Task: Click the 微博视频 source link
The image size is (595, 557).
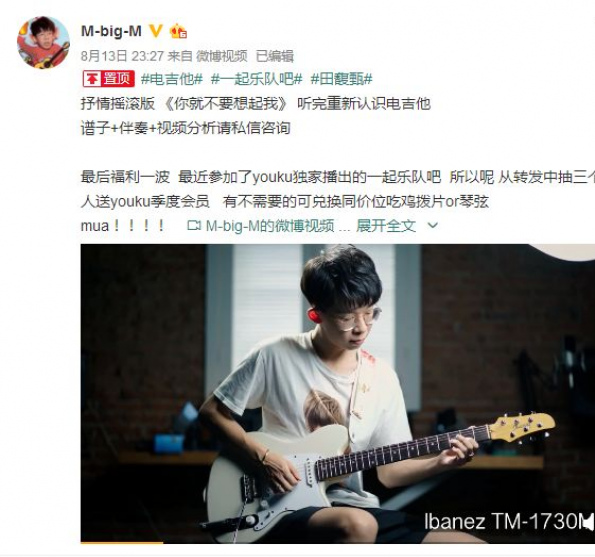Action: (222, 56)
